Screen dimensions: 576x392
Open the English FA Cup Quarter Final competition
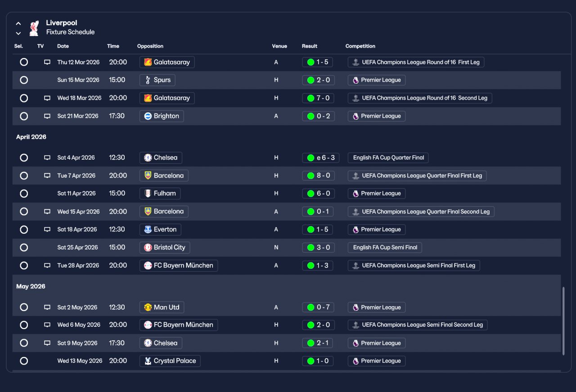click(x=388, y=158)
